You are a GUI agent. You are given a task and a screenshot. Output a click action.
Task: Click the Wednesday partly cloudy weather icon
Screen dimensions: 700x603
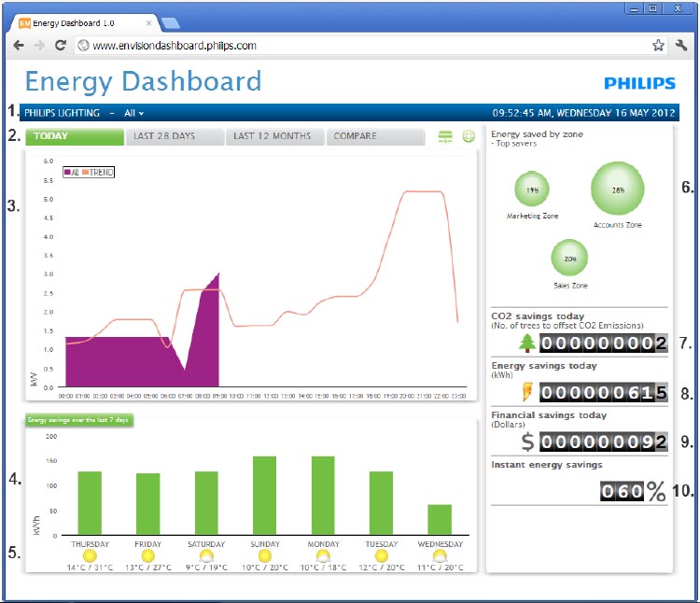click(440, 556)
